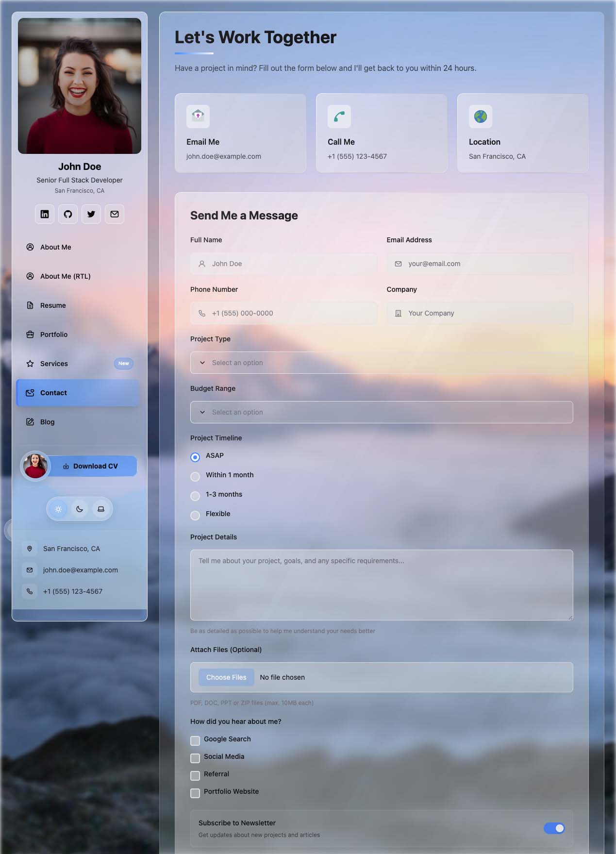Open the LinkedIn profile icon
Image resolution: width=616 pixels, height=854 pixels.
[45, 214]
